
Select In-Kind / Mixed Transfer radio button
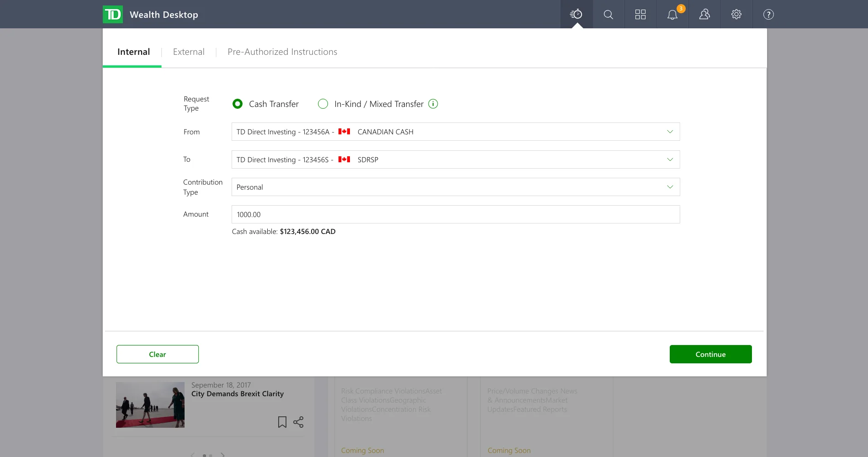tap(323, 104)
